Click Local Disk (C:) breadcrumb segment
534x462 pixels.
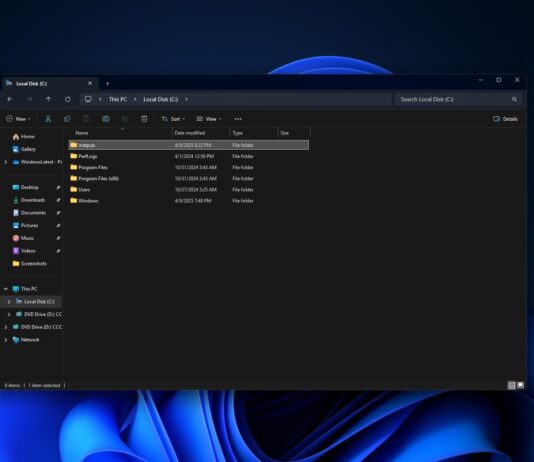(x=161, y=99)
